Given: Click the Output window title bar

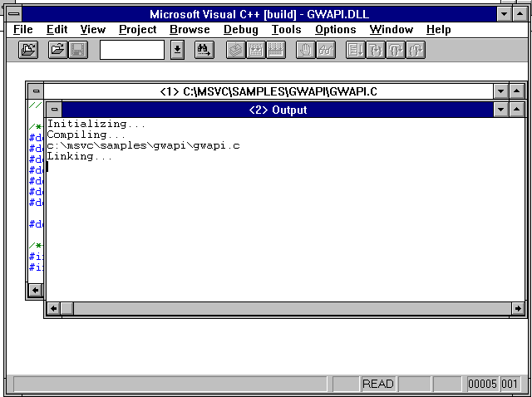Looking at the screenshot, I should [x=278, y=110].
